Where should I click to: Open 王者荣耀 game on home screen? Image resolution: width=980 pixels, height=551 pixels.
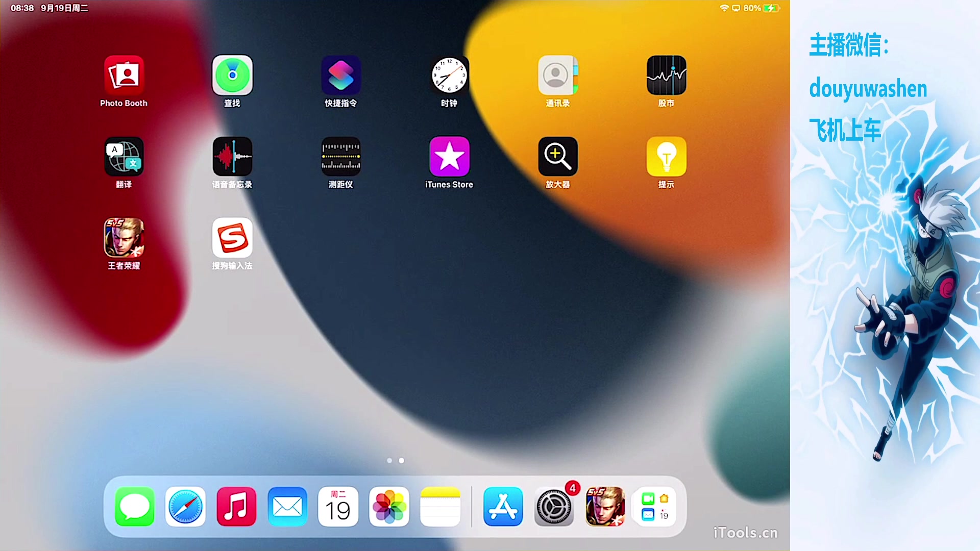124,238
